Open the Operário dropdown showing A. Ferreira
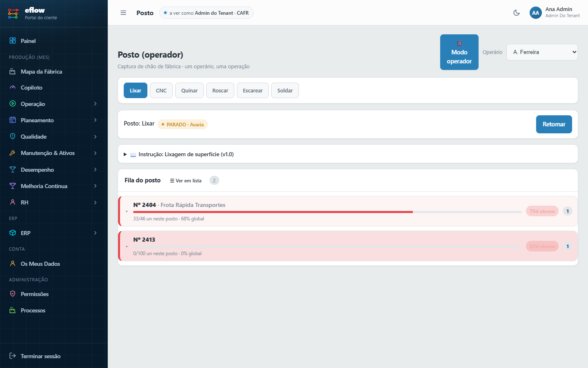This screenshot has height=368, width=588. 542,52
